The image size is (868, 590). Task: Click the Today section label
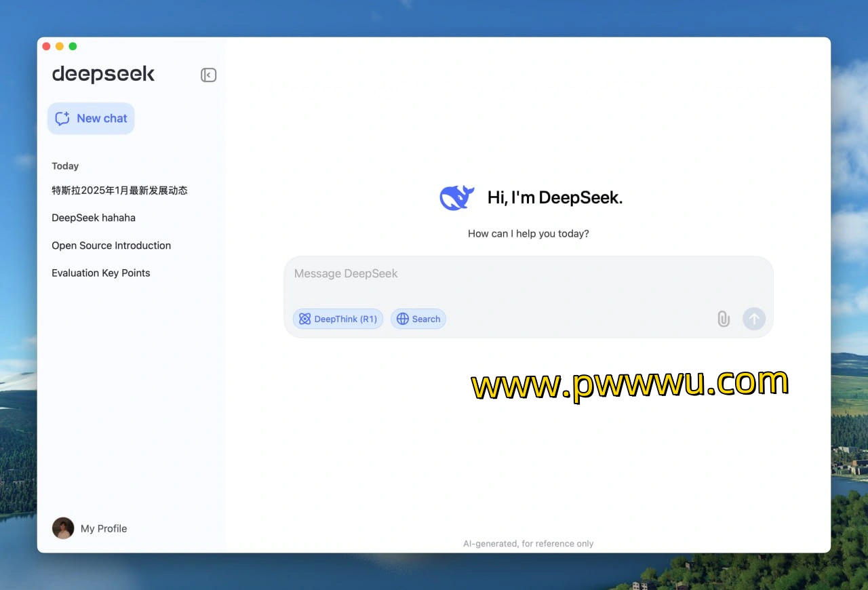(65, 166)
